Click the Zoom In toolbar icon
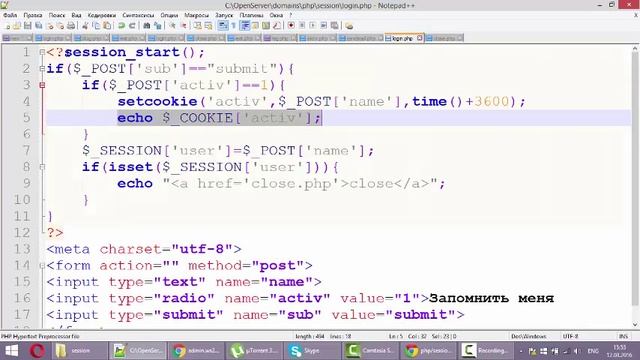640x360 pixels. (172, 26)
